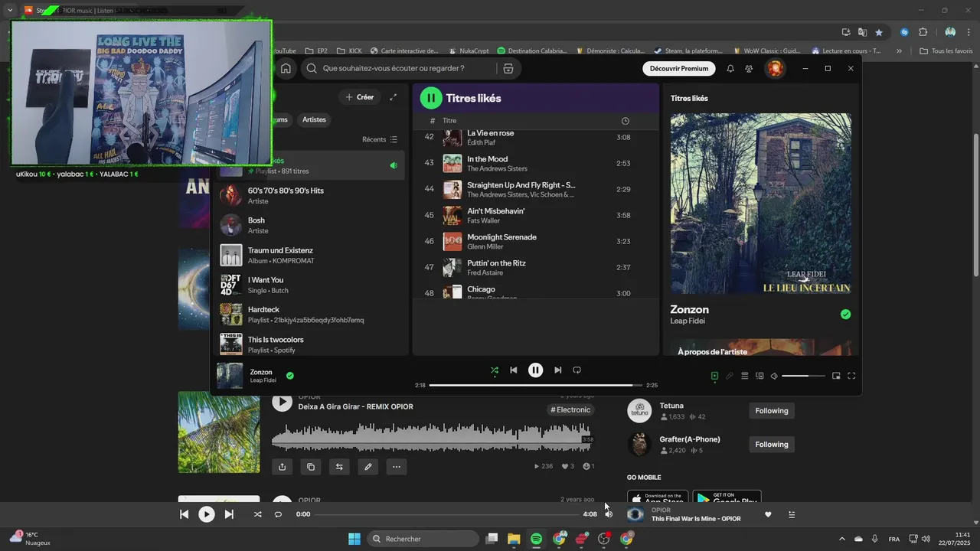980x551 pixels.
Task: Open Récents sort dropdown in library
Action: coord(380,139)
